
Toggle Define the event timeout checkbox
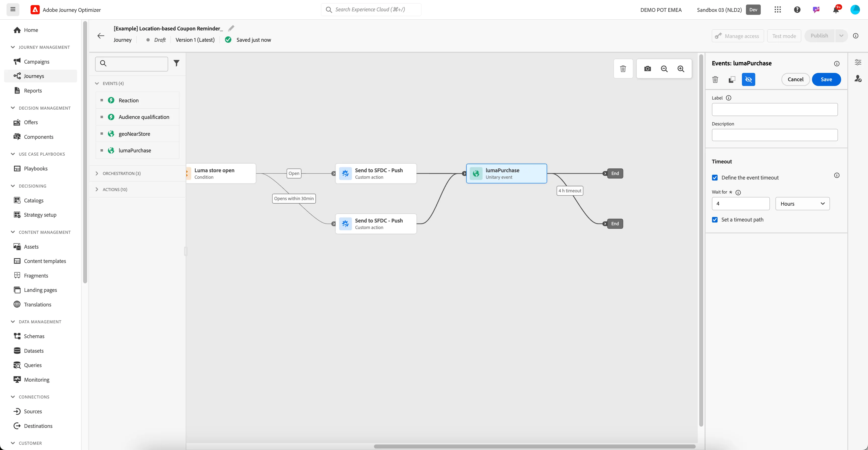(x=715, y=178)
